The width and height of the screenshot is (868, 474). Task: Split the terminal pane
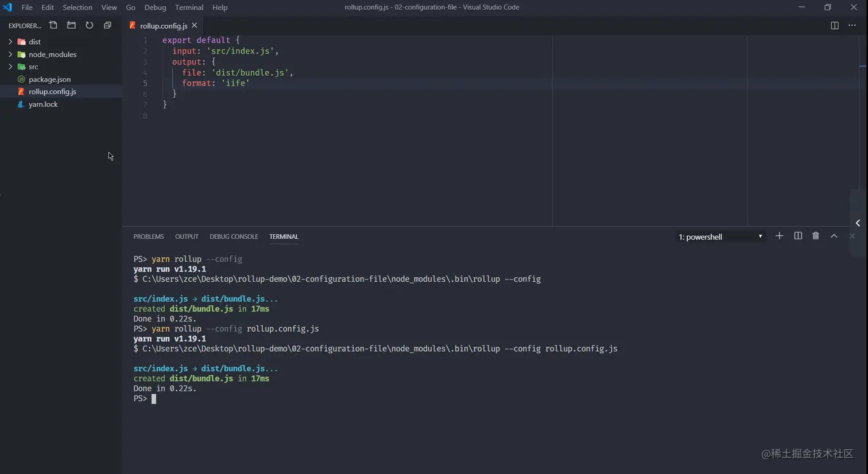pyautogui.click(x=798, y=236)
